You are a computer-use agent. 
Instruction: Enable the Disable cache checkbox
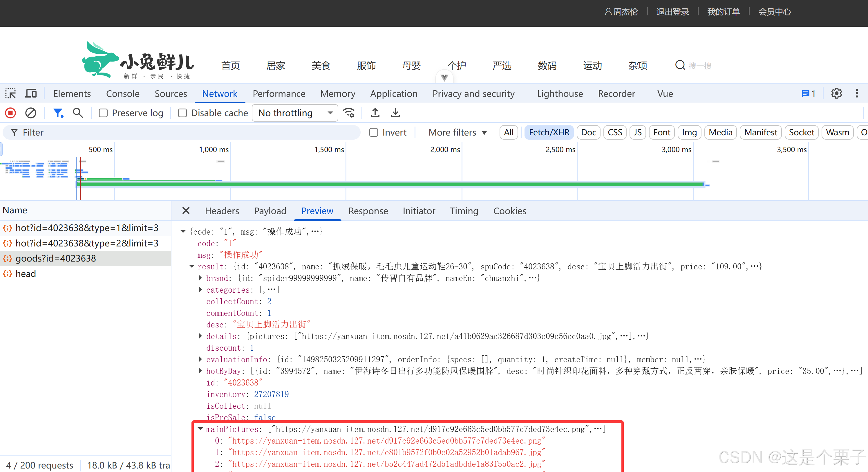pos(182,113)
